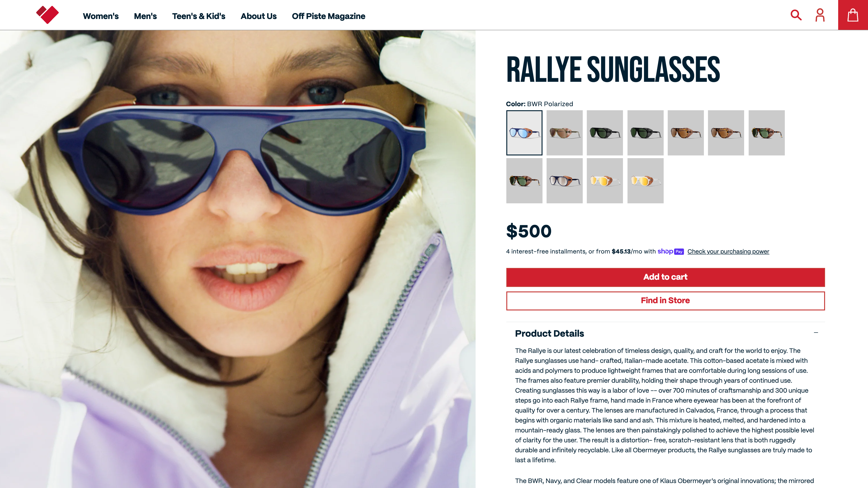868x488 pixels.
Task: Follow the Check your purchasing power link
Action: [728, 252]
